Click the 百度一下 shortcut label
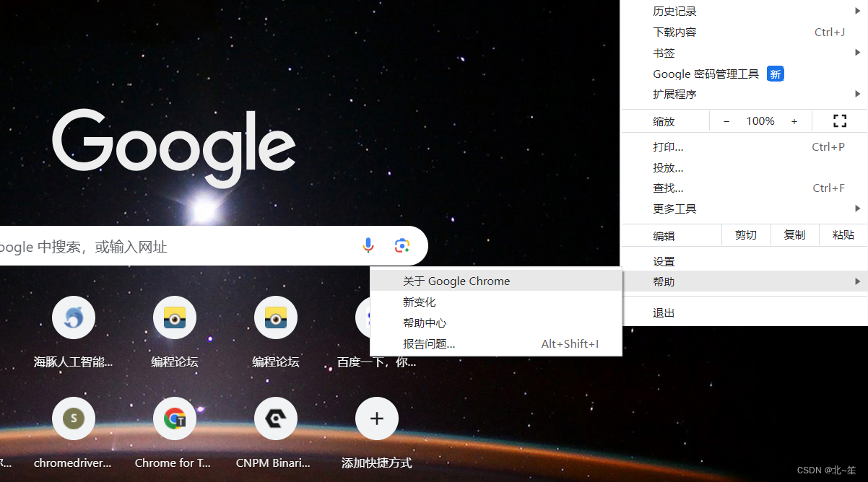This screenshot has height=482, width=868. [377, 361]
